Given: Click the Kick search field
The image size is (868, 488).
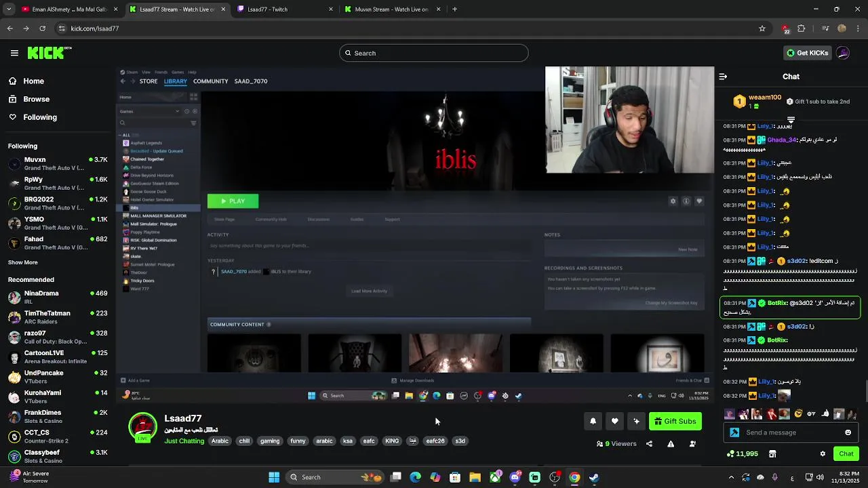Looking at the screenshot, I should [x=434, y=53].
